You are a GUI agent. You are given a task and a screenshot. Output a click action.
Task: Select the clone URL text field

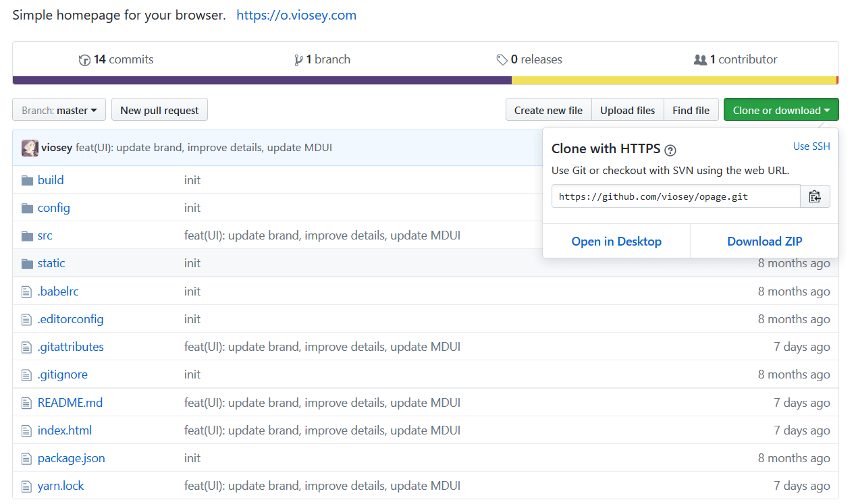click(x=676, y=196)
